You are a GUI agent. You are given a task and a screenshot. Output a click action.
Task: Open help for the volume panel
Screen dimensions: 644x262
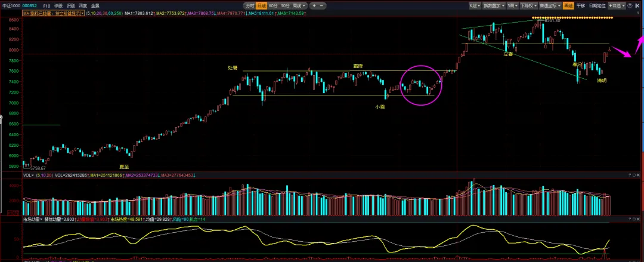630,175
